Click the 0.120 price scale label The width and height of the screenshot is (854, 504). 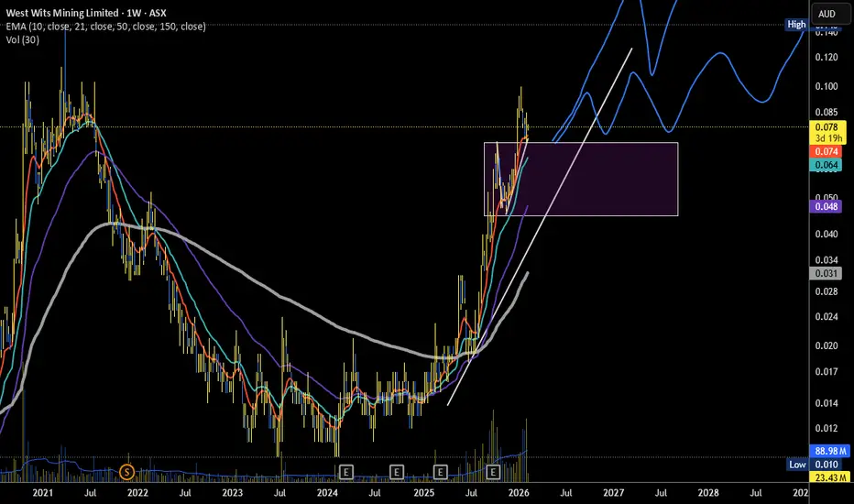[x=827, y=57]
